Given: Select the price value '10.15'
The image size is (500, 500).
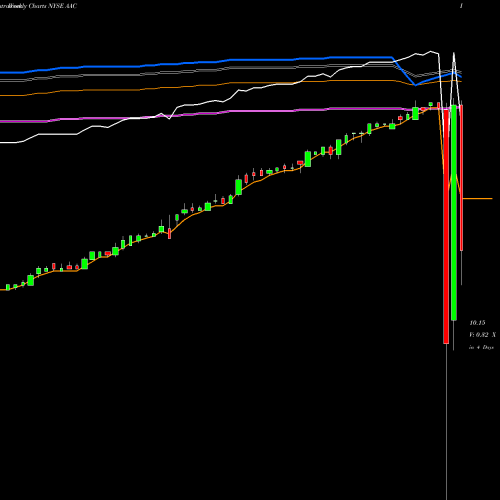Looking at the screenshot, I should click(477, 323).
